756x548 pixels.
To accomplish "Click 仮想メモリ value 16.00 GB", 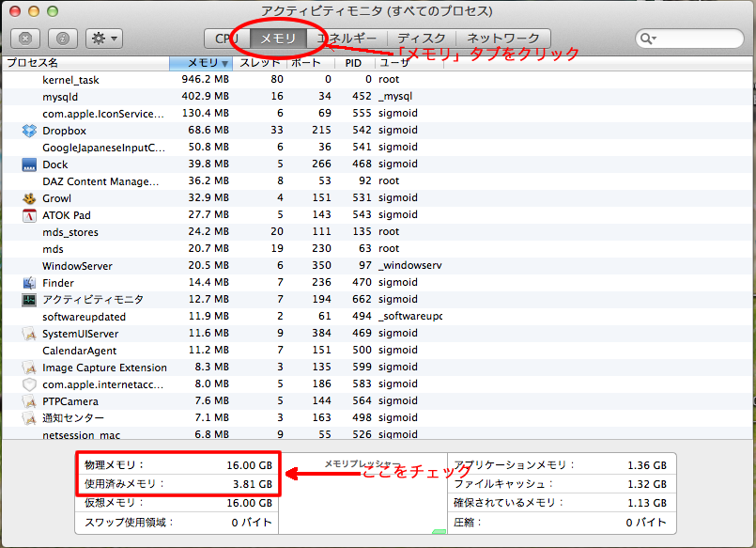I will click(x=249, y=503).
